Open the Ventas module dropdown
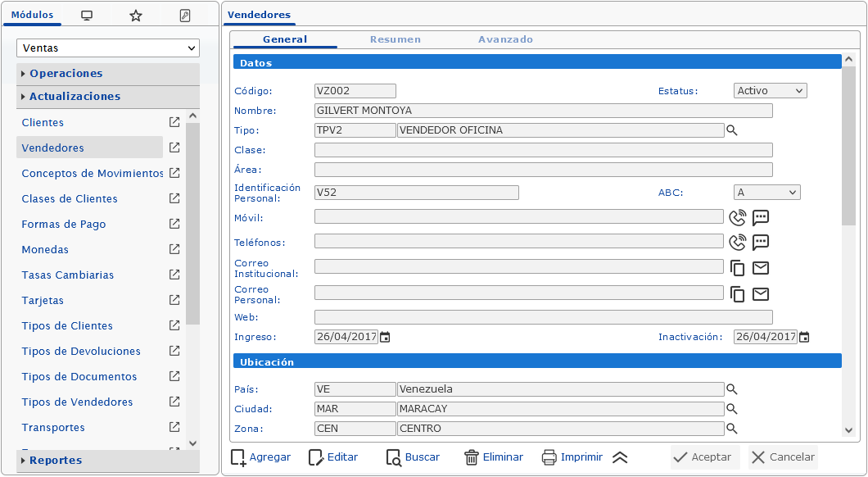This screenshot has width=868, height=477. click(x=108, y=48)
